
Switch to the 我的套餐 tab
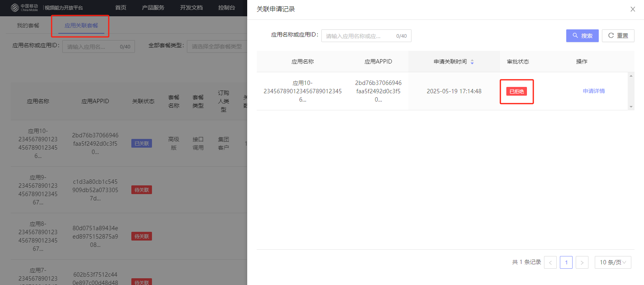point(28,25)
